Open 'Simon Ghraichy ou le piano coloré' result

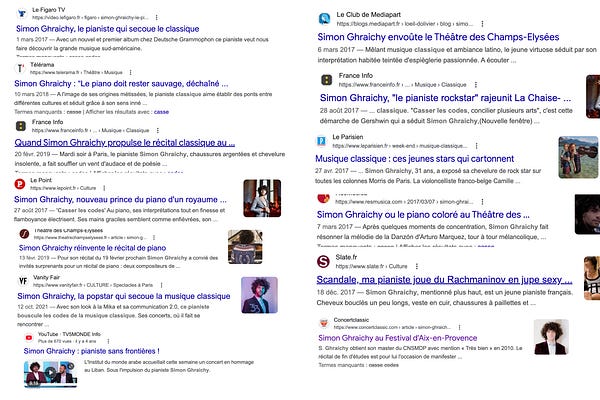pyautogui.click(x=423, y=215)
